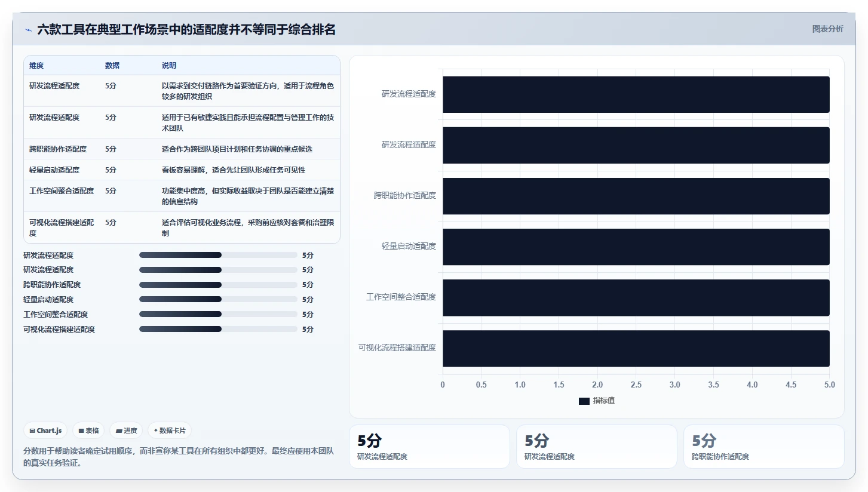Click the pulse icon beside the page title
This screenshot has height=492, width=868.
coord(28,29)
